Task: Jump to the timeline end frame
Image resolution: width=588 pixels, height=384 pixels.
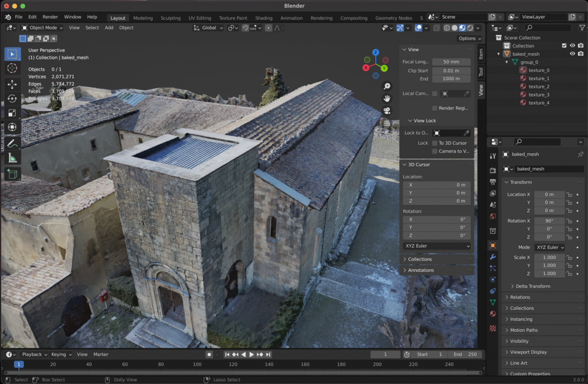Action: pyautogui.click(x=268, y=354)
